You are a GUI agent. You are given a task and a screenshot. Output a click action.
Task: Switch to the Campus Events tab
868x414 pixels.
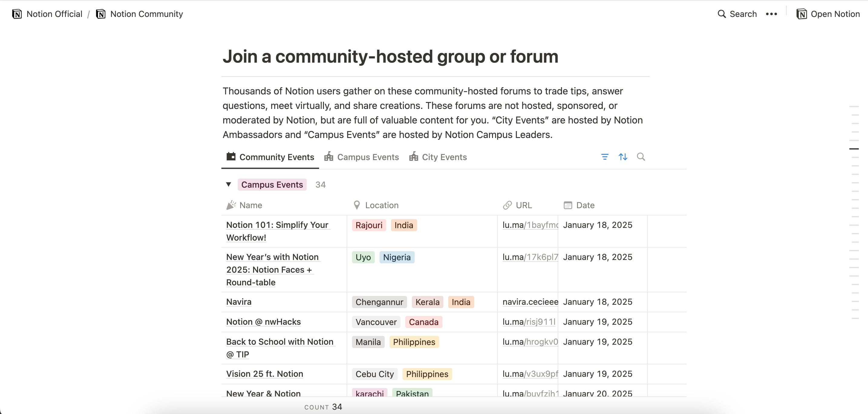click(x=361, y=157)
